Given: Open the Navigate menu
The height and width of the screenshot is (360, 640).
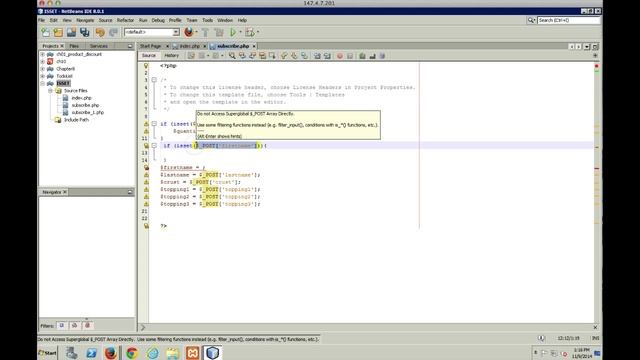Looking at the screenshot, I should coord(85,20).
